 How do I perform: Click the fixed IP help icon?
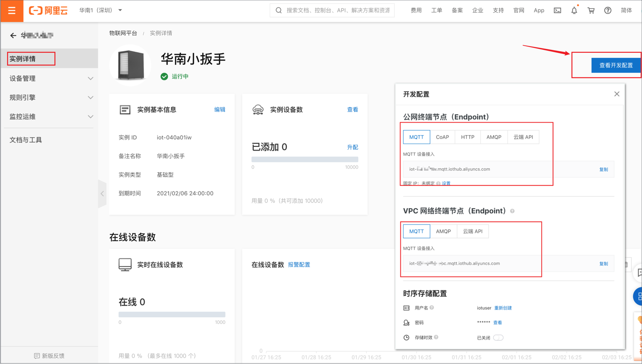tap(438, 184)
